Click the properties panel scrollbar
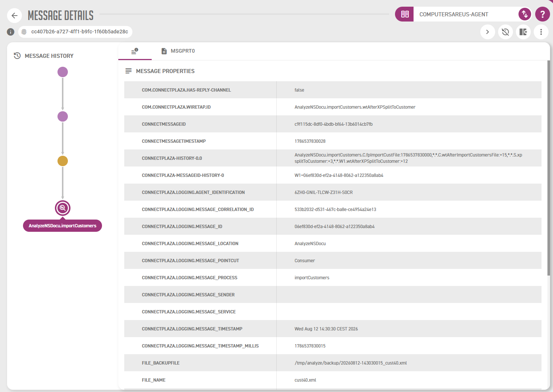Screen dimensions: 553x392 (x=549, y=168)
